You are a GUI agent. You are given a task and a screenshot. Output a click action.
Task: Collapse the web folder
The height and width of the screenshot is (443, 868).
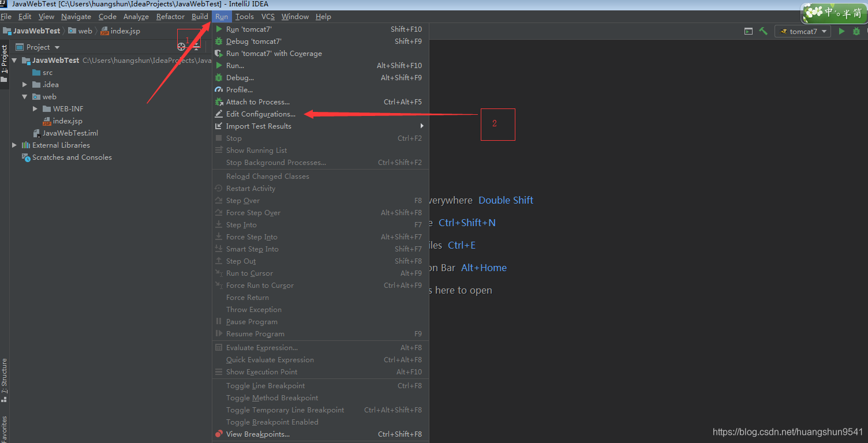(25, 96)
